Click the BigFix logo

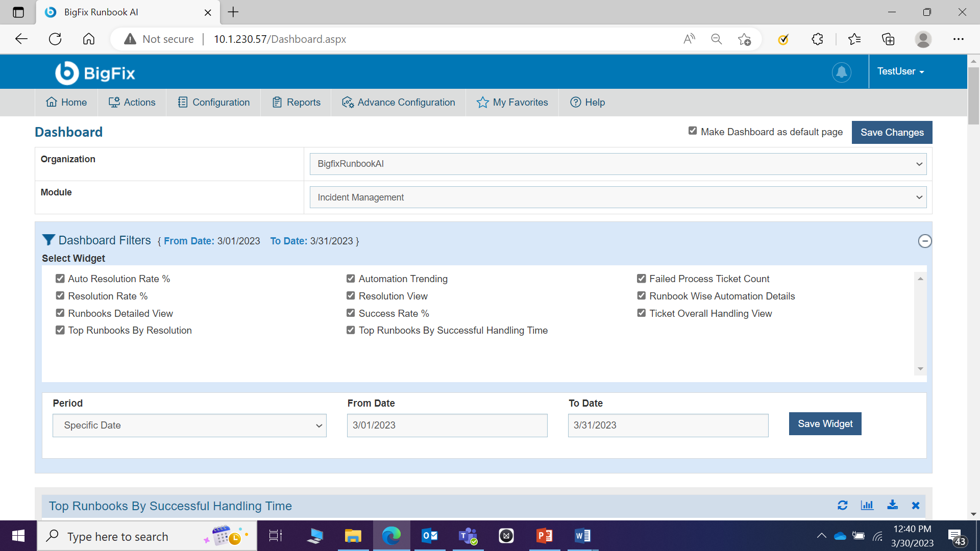pyautogui.click(x=95, y=73)
